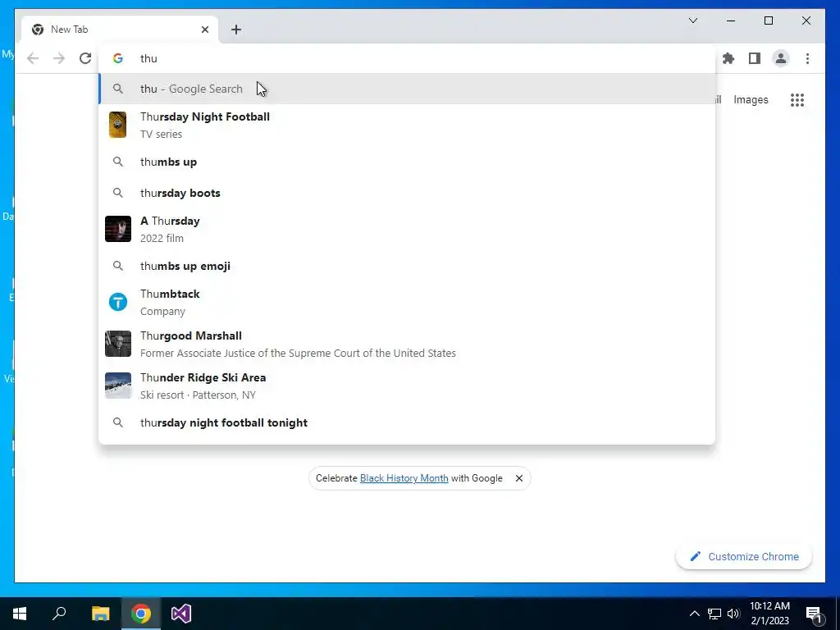Click the forward navigation arrow
840x630 pixels.
point(59,58)
